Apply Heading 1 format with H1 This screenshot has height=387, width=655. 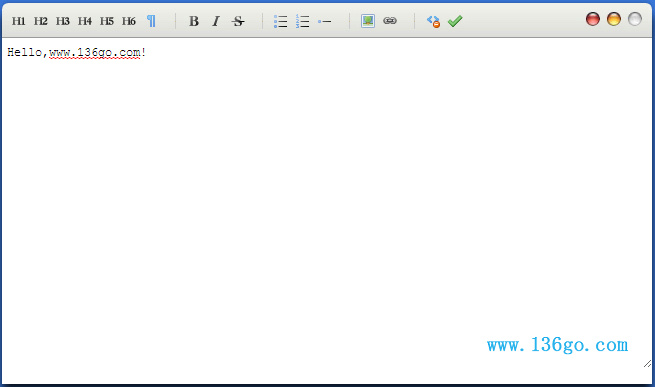click(x=18, y=21)
